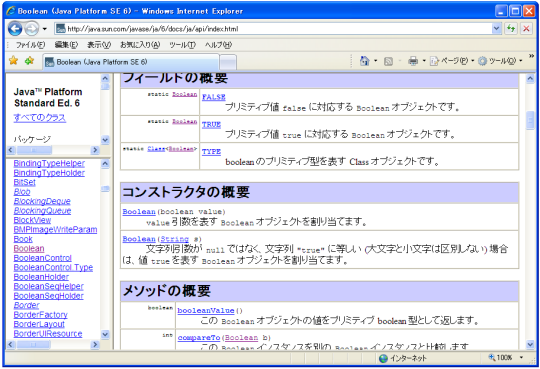Screen dimensions: 540x369
Task: Expand the address bar history dropdown
Action: tap(496, 29)
